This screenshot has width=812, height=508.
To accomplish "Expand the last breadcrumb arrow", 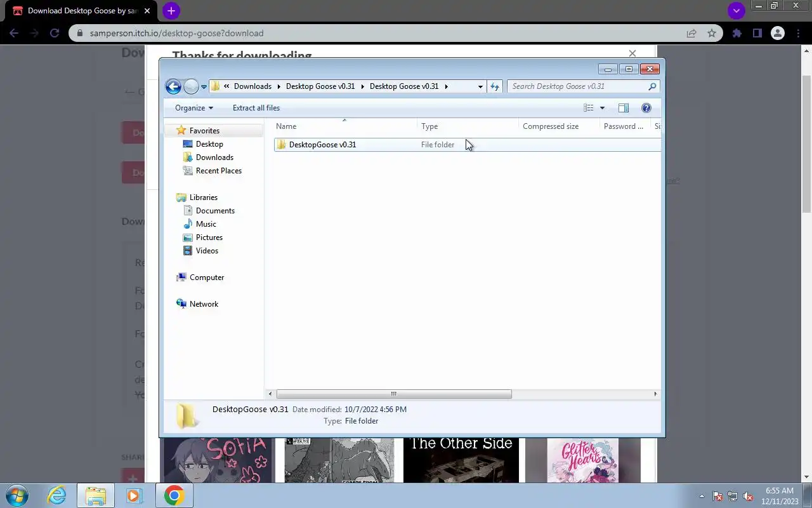I will (x=447, y=86).
